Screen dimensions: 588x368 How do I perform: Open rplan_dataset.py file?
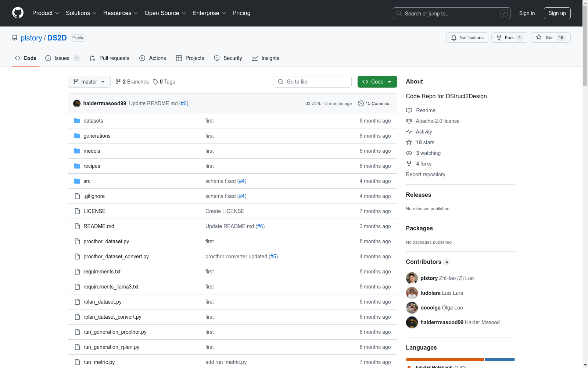point(103,302)
